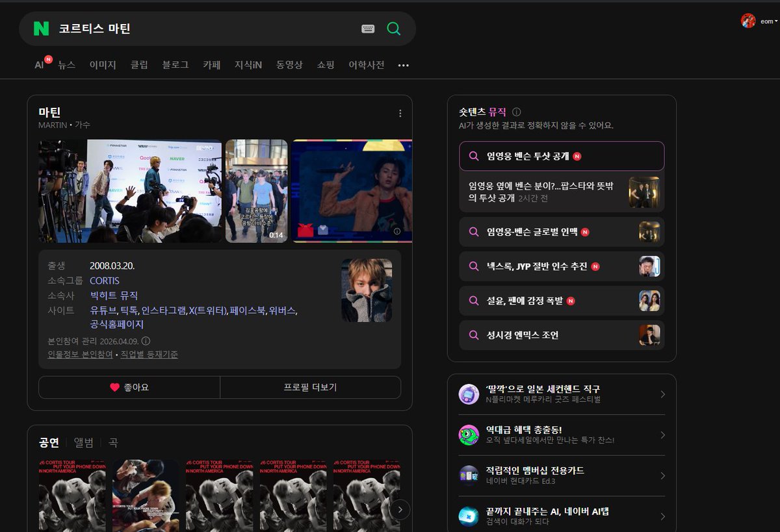Click the green character icon beside 역대급 혜택 총출동
Screen dimensions: 780x532
(469, 435)
